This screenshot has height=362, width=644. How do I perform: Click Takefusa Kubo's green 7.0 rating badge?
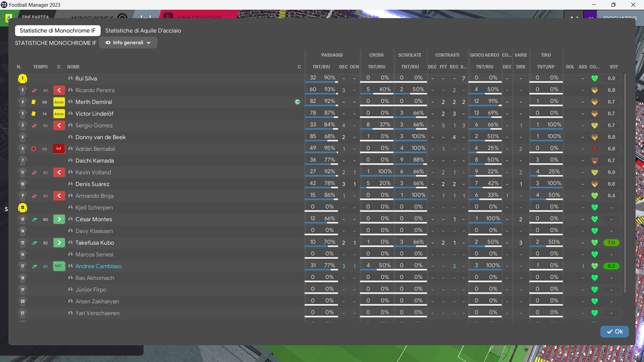611,243
